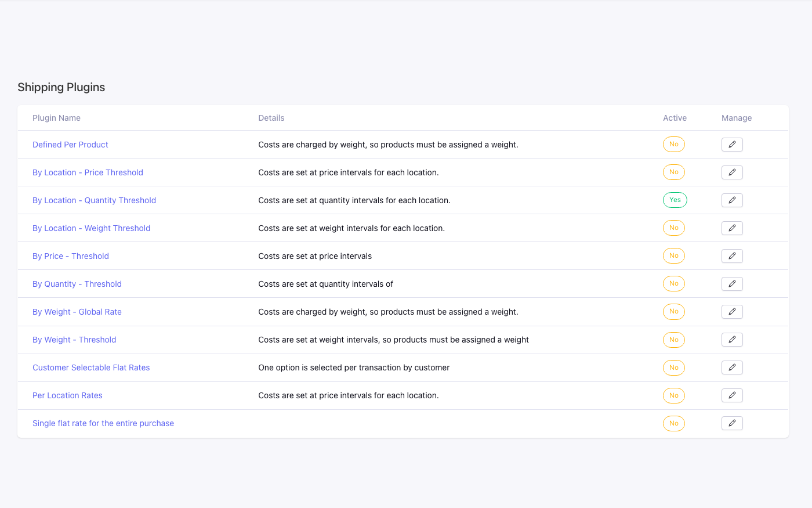Edit By Price - Threshold plugin

(x=732, y=256)
